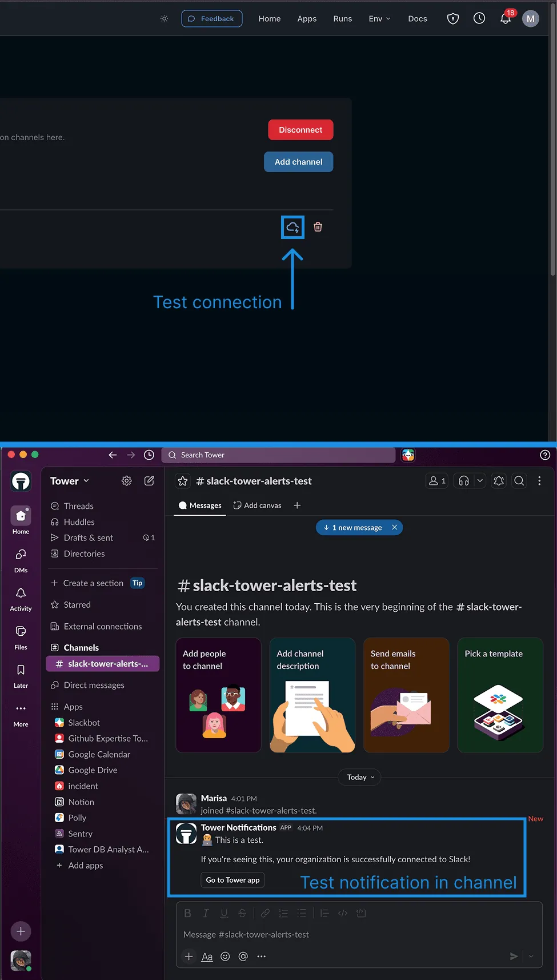Toggle bold formatting in composer
Image resolution: width=557 pixels, height=980 pixels.
[x=187, y=913]
